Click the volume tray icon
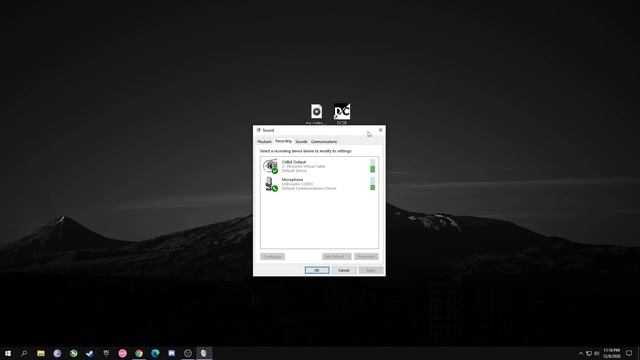This screenshot has height=360, width=640. (597, 353)
